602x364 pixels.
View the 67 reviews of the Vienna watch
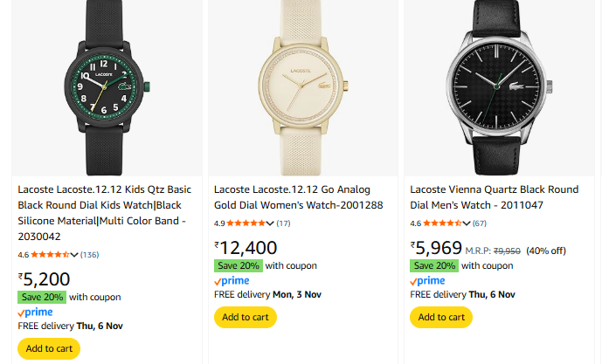pos(480,223)
